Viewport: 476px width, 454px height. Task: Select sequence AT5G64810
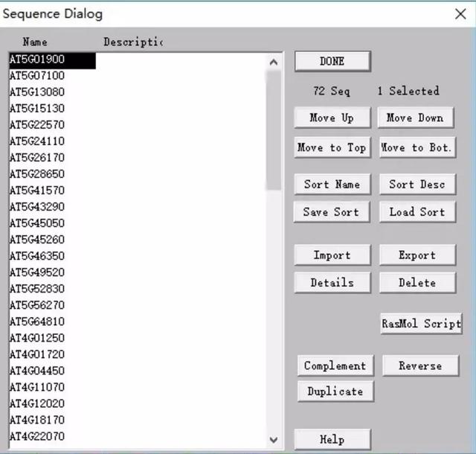(x=37, y=322)
